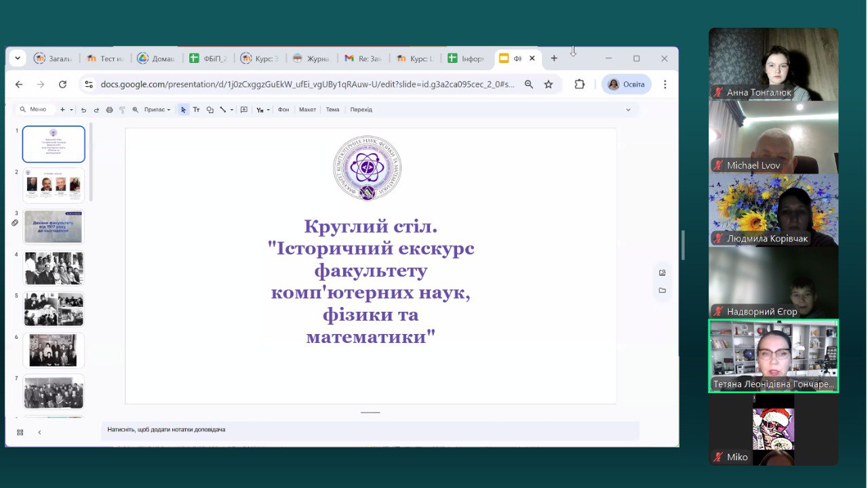Click the speaker notes field
This screenshot has width=868, height=488.
370,430
